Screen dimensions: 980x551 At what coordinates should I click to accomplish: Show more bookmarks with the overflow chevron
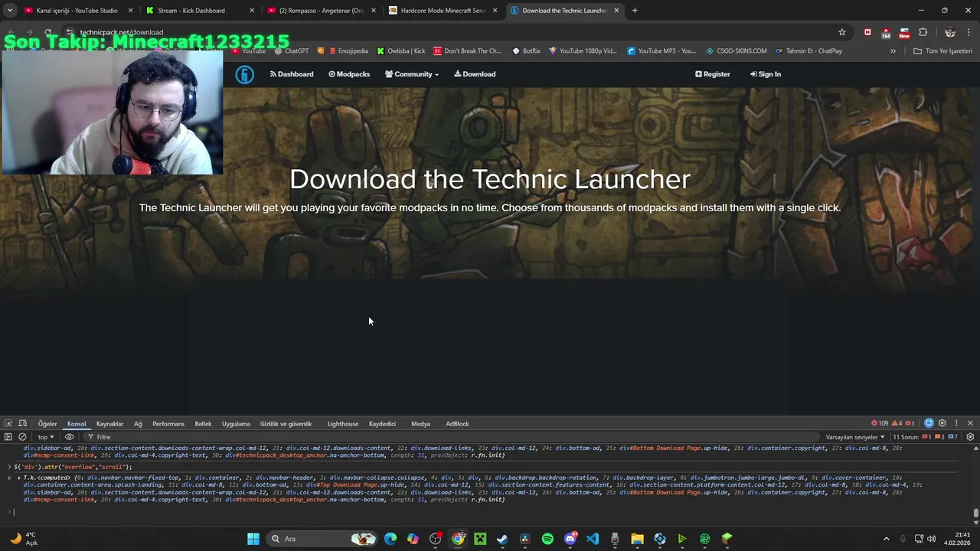[893, 51]
